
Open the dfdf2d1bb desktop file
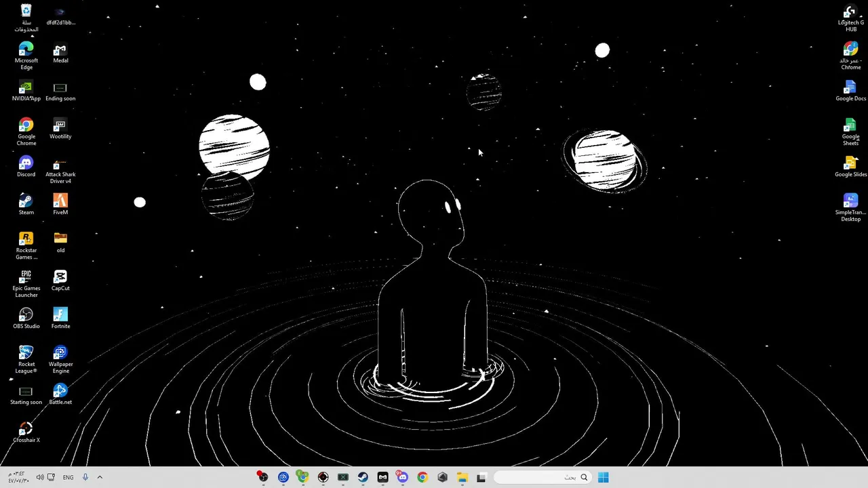pyautogui.click(x=60, y=16)
